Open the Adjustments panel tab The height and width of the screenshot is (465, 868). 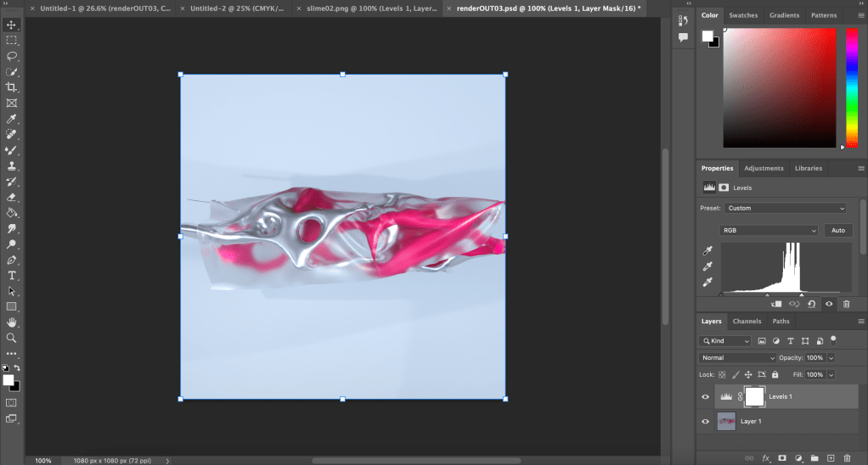(764, 168)
